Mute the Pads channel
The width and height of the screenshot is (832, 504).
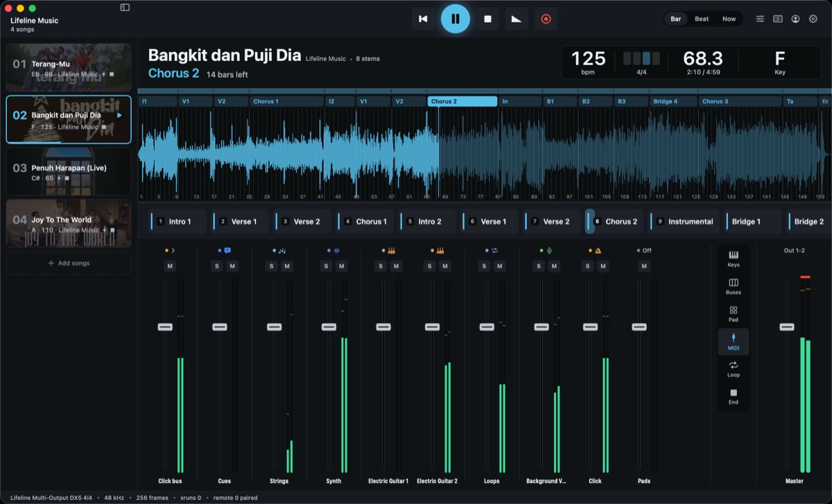pyautogui.click(x=644, y=266)
